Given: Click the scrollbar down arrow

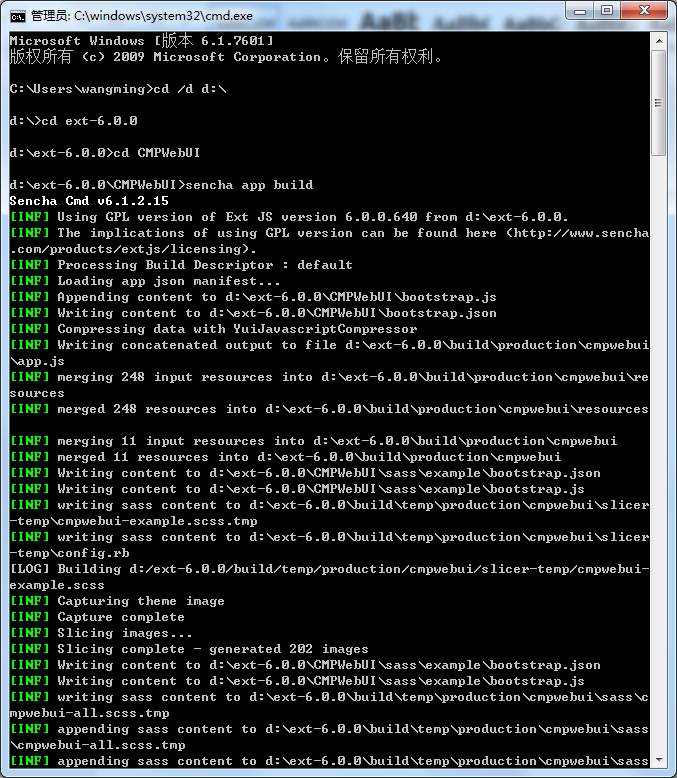Looking at the screenshot, I should (x=659, y=760).
